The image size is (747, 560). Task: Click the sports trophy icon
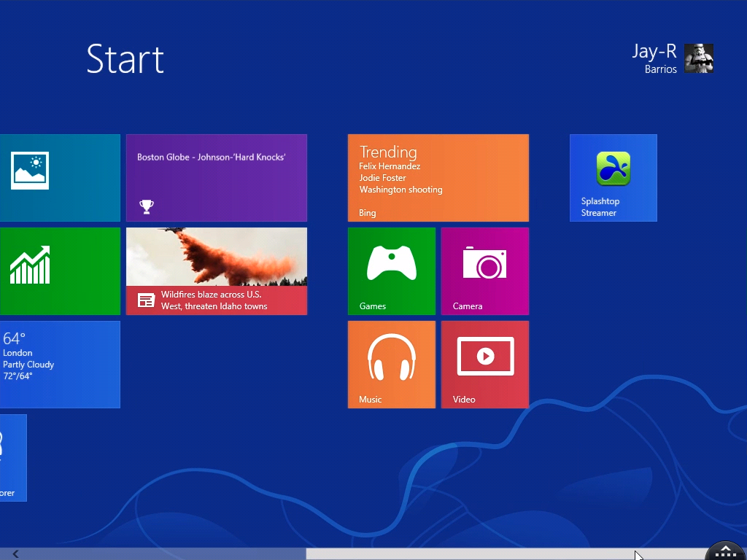click(147, 207)
